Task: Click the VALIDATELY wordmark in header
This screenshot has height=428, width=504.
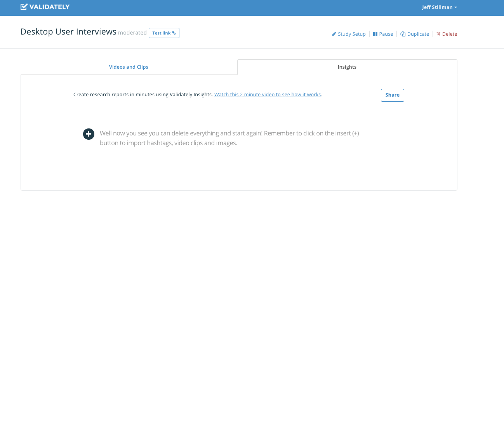Action: pos(49,7)
